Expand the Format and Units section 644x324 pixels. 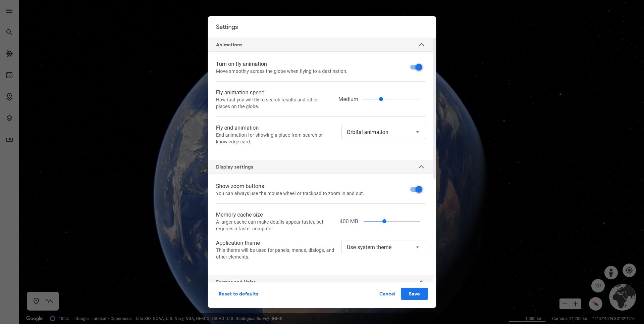pyautogui.click(x=421, y=282)
